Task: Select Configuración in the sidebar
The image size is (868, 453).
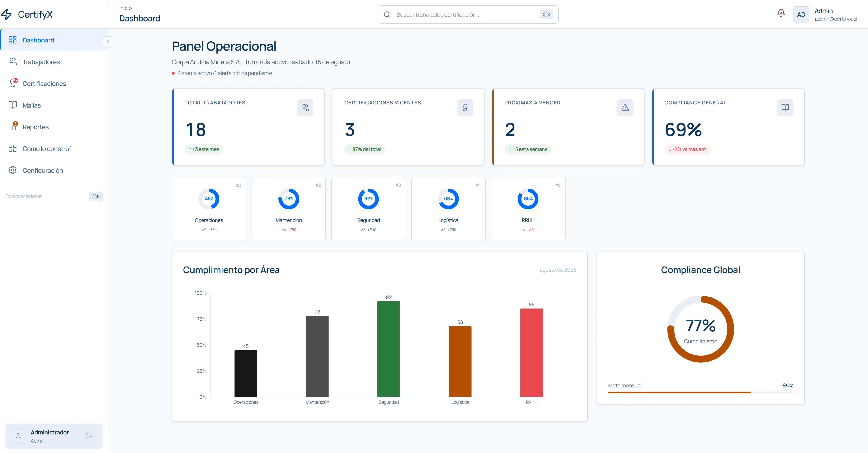Action: (54, 170)
